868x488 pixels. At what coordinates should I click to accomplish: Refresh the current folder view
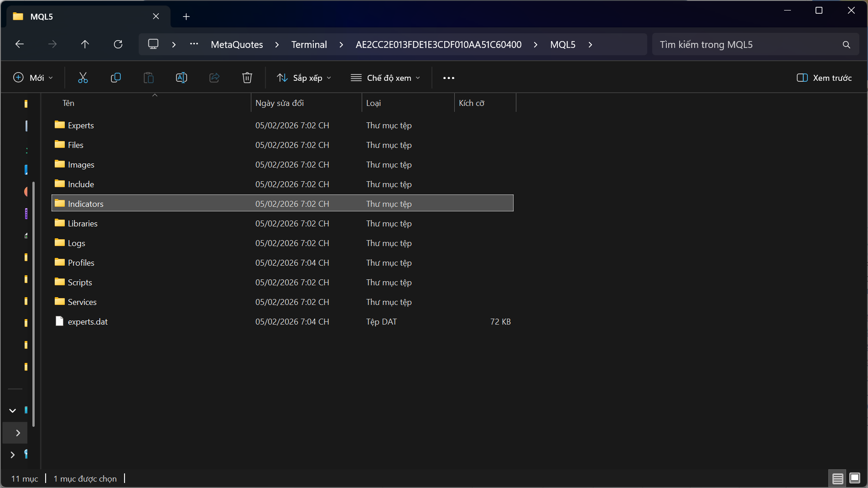118,44
